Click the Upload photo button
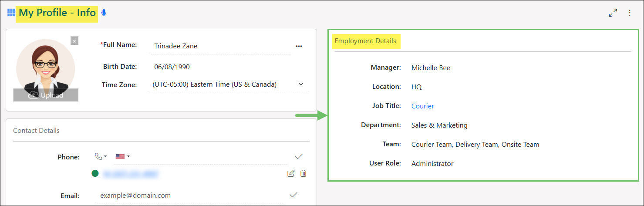 46,95
